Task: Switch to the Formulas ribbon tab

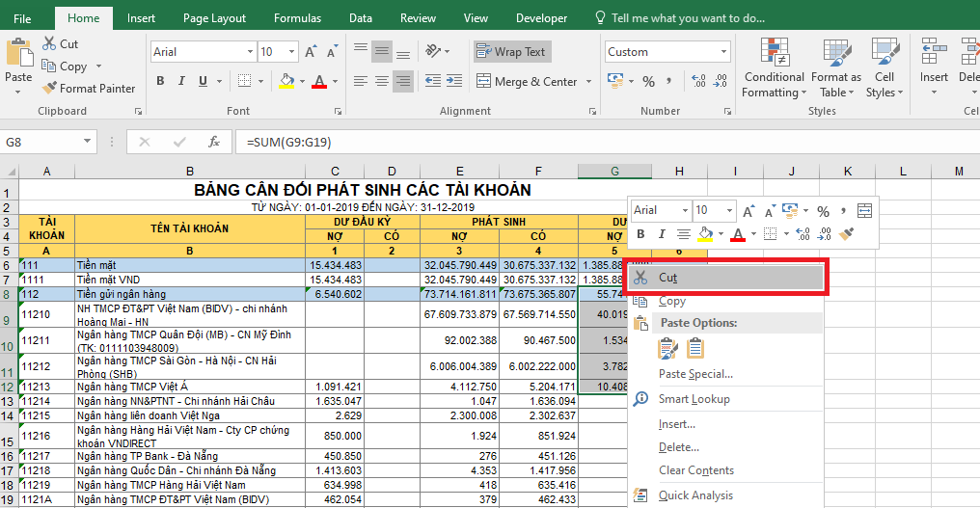Action: coord(297,18)
